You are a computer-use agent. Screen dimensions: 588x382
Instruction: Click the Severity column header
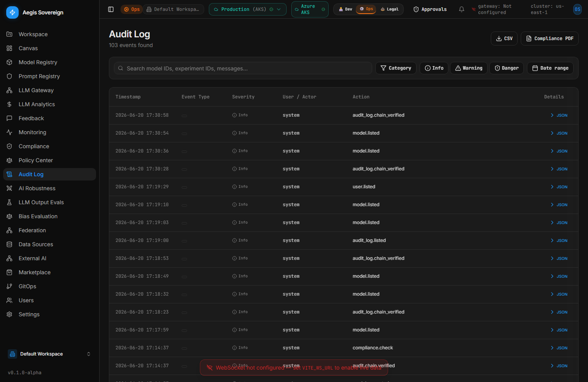point(243,97)
